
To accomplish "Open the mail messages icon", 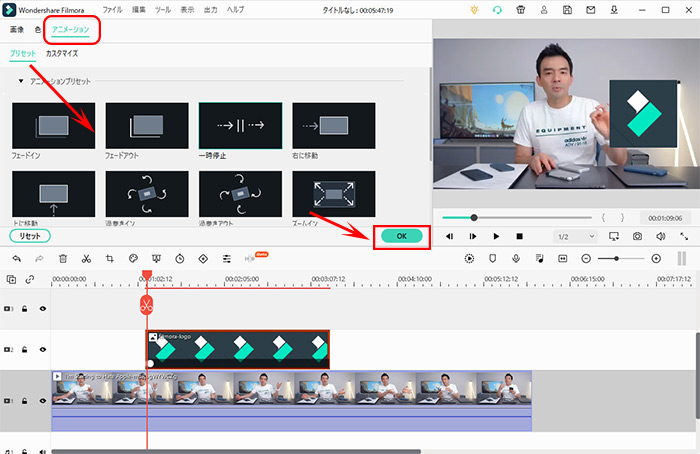I will click(x=591, y=9).
